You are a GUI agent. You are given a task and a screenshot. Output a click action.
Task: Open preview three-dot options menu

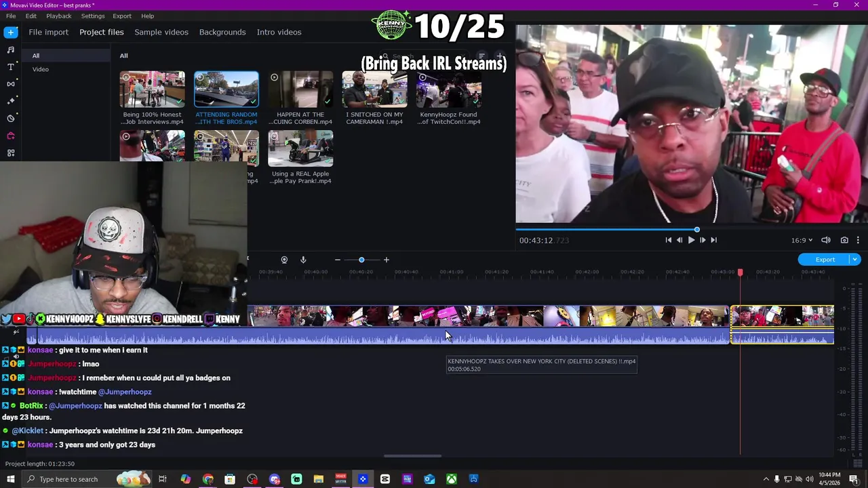click(858, 240)
